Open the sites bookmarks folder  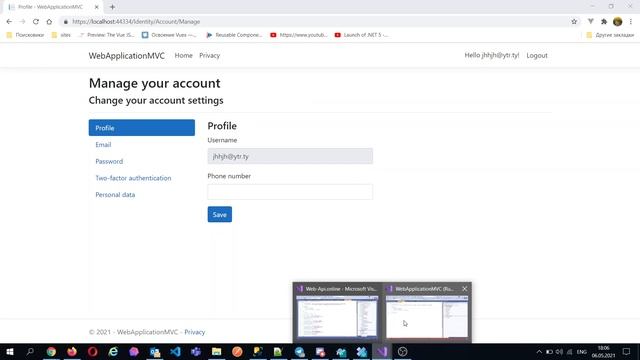click(x=61, y=35)
